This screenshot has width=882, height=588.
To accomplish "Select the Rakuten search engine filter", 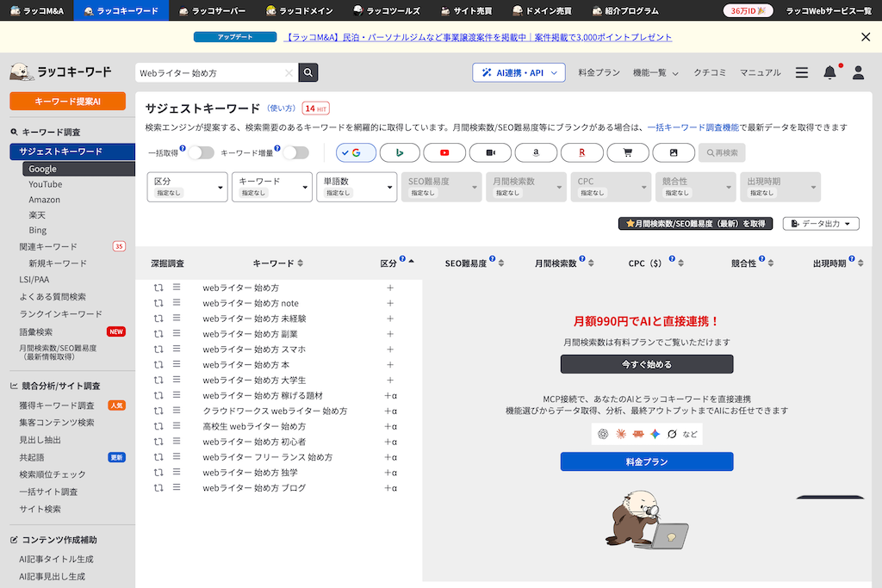I will [582, 153].
